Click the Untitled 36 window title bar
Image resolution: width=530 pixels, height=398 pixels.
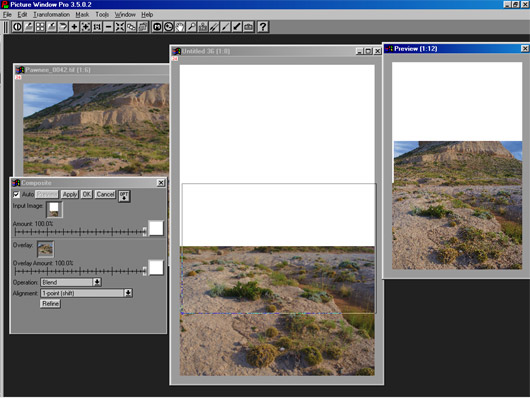[276, 51]
